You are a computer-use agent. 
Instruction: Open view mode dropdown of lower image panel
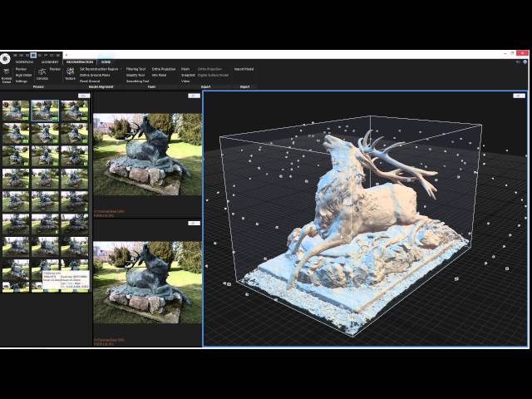(x=194, y=223)
